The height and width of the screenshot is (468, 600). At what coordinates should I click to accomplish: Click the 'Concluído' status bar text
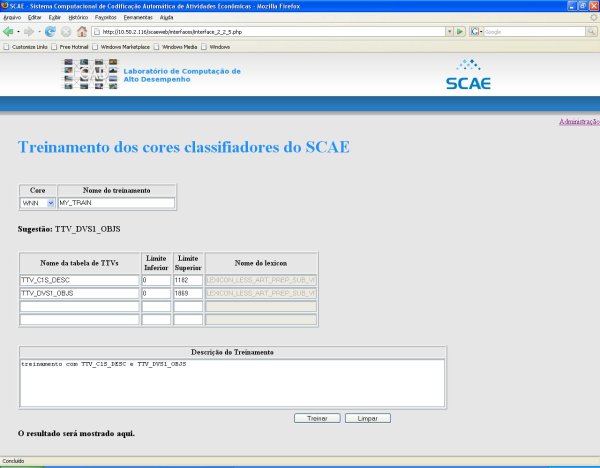tap(13, 461)
